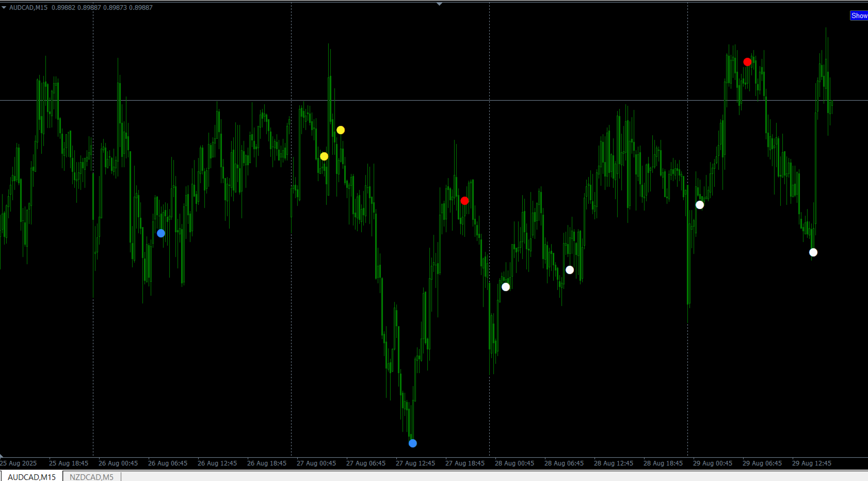
Task: Click the 28 Aug 00:45 time axis label
Action: [515, 463]
